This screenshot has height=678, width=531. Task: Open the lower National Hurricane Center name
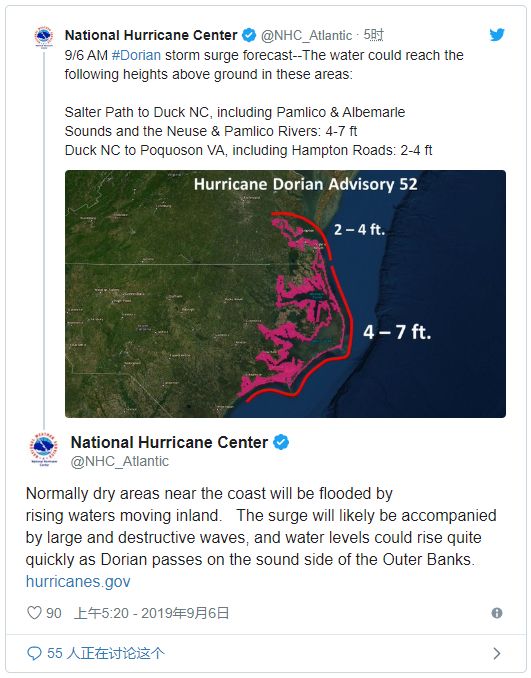tap(169, 442)
